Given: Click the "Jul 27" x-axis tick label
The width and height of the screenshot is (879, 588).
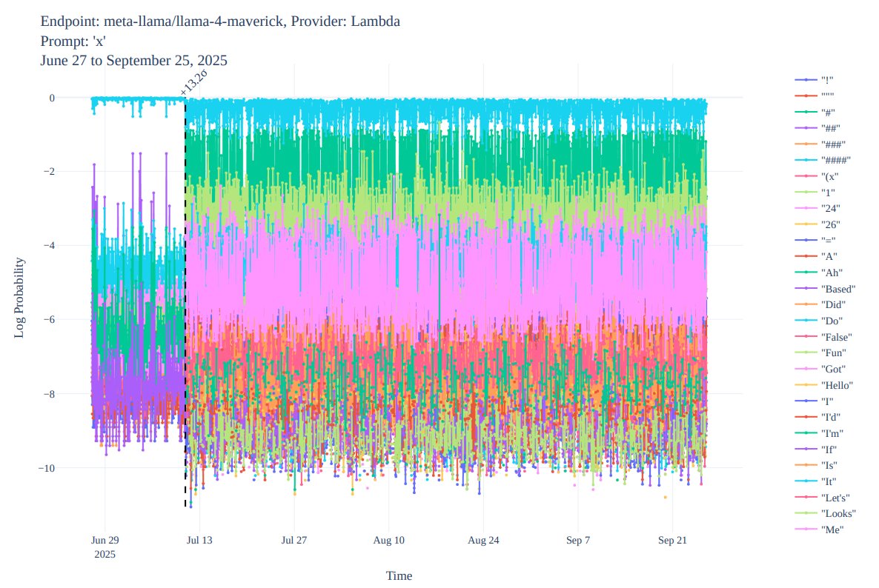Looking at the screenshot, I should pyautogui.click(x=293, y=541).
